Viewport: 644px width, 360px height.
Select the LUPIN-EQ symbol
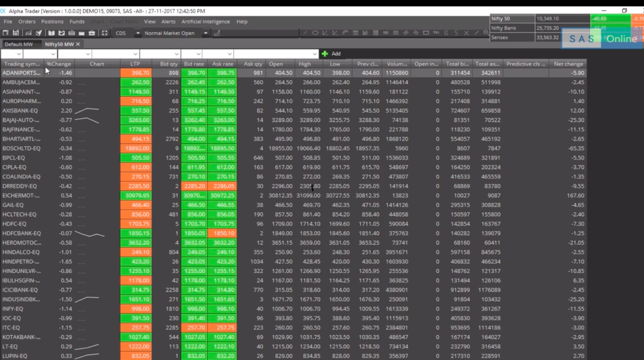click(x=15, y=356)
